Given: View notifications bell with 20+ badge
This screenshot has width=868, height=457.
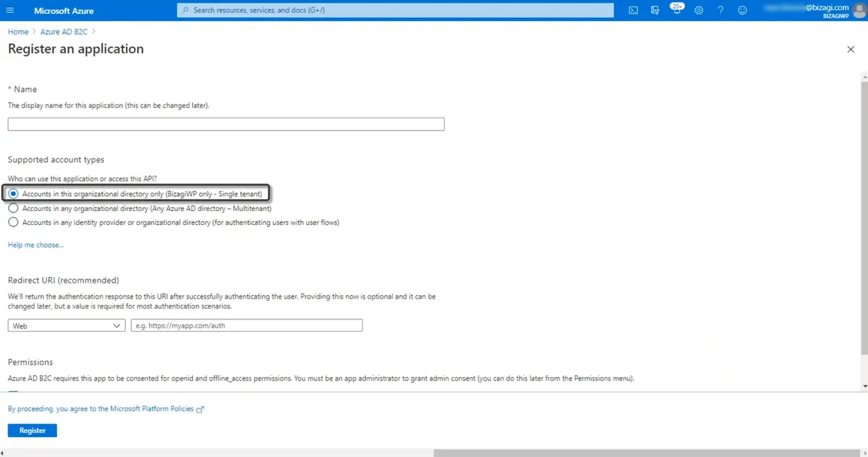Looking at the screenshot, I should pos(677,10).
